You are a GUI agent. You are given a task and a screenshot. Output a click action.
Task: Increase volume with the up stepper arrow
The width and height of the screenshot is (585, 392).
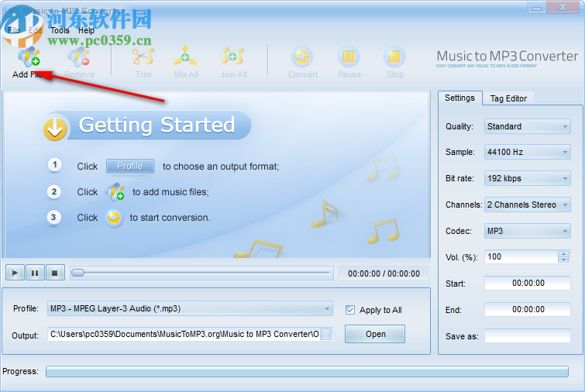(564, 253)
